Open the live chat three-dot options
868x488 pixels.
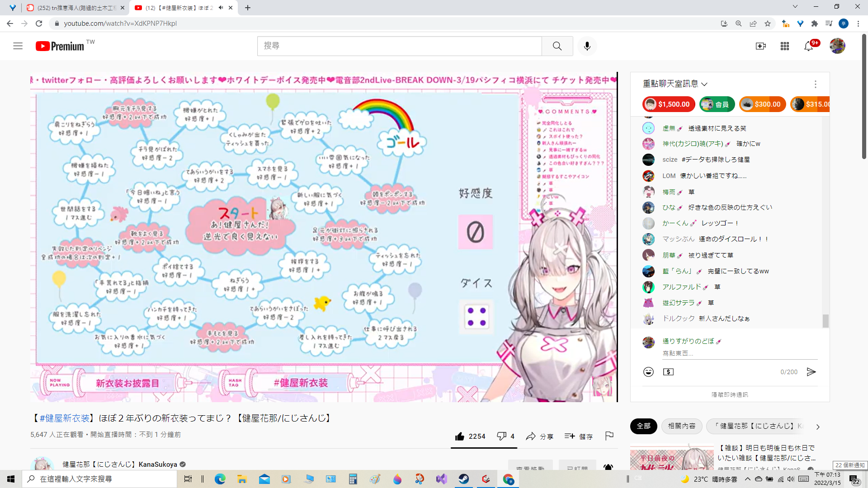coord(815,84)
